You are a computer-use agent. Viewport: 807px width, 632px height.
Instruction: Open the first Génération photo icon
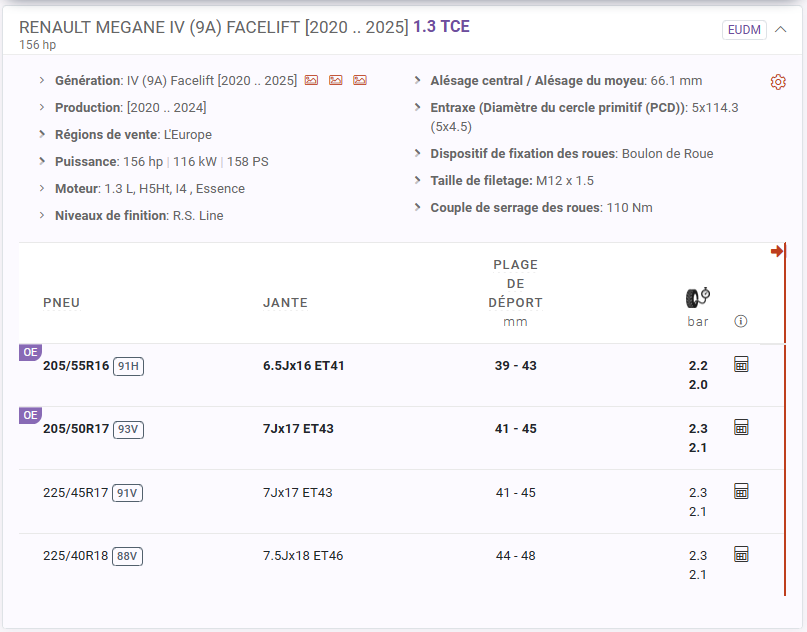(312, 80)
